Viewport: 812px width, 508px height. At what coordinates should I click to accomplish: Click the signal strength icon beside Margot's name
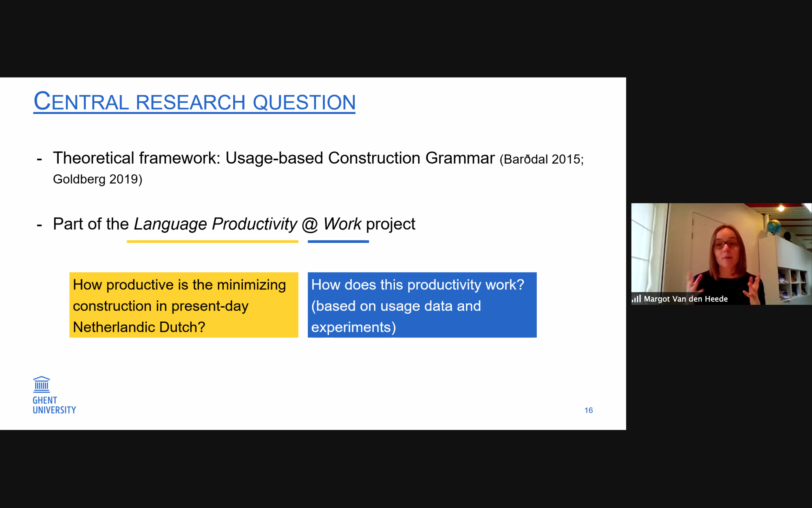click(x=636, y=299)
